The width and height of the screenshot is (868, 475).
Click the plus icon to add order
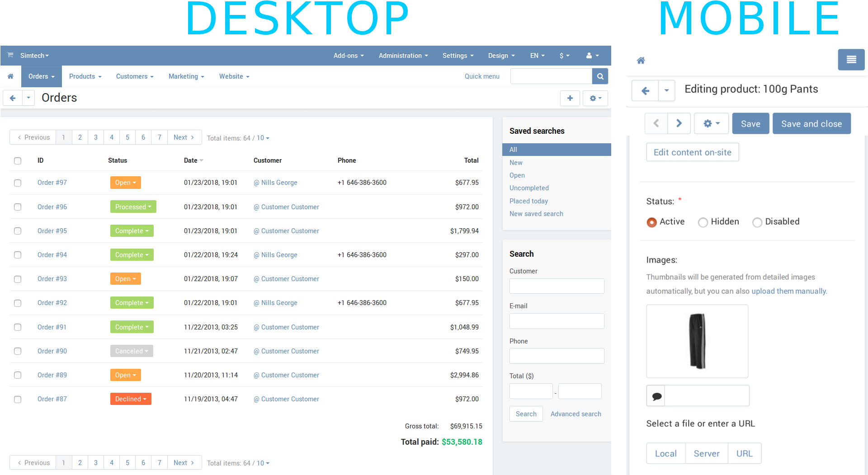coord(570,98)
